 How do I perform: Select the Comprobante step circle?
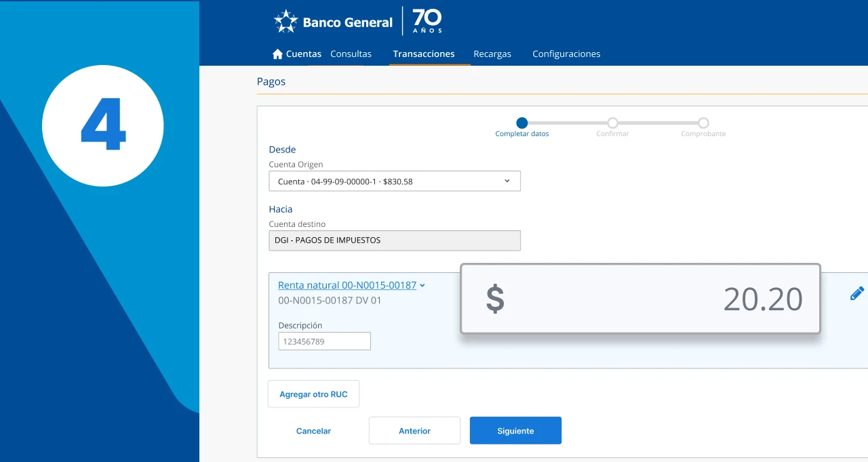pos(703,123)
